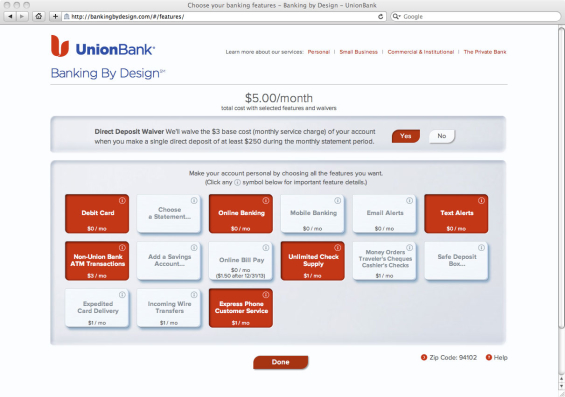Screen dimensions: 565x397
Task: Open The Private Bank link
Action: [485, 52]
